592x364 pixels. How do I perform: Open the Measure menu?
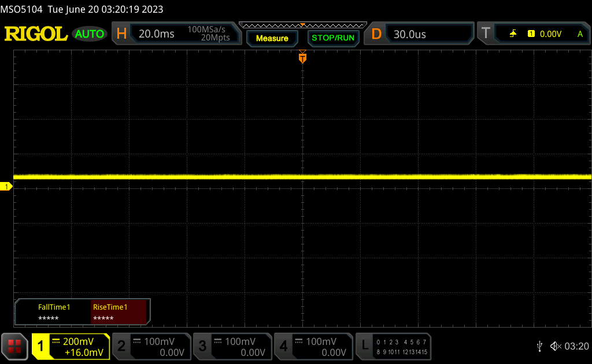click(x=272, y=38)
